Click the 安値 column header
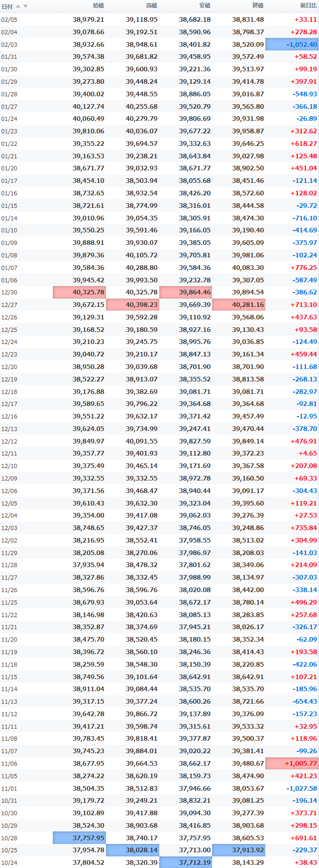Viewport: 319px width, 868px height. (x=205, y=6)
